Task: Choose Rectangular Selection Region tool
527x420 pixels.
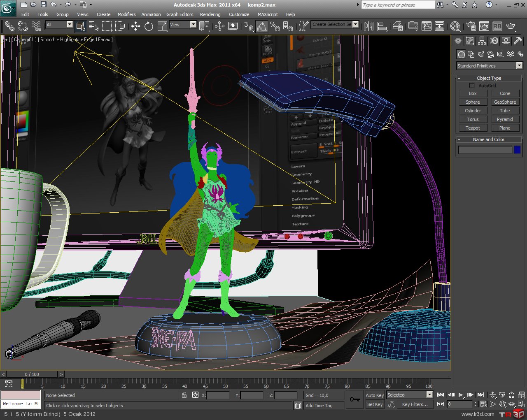Action: pos(107,26)
